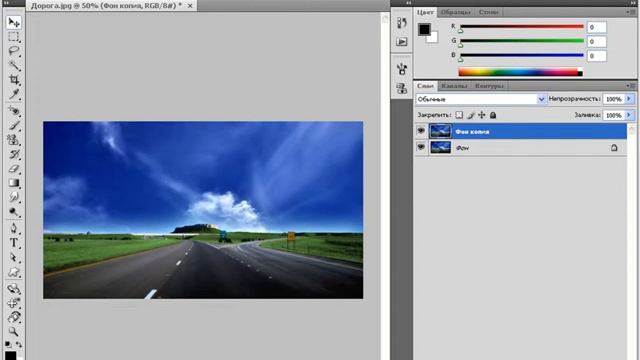Select the Blur tool

click(x=14, y=198)
